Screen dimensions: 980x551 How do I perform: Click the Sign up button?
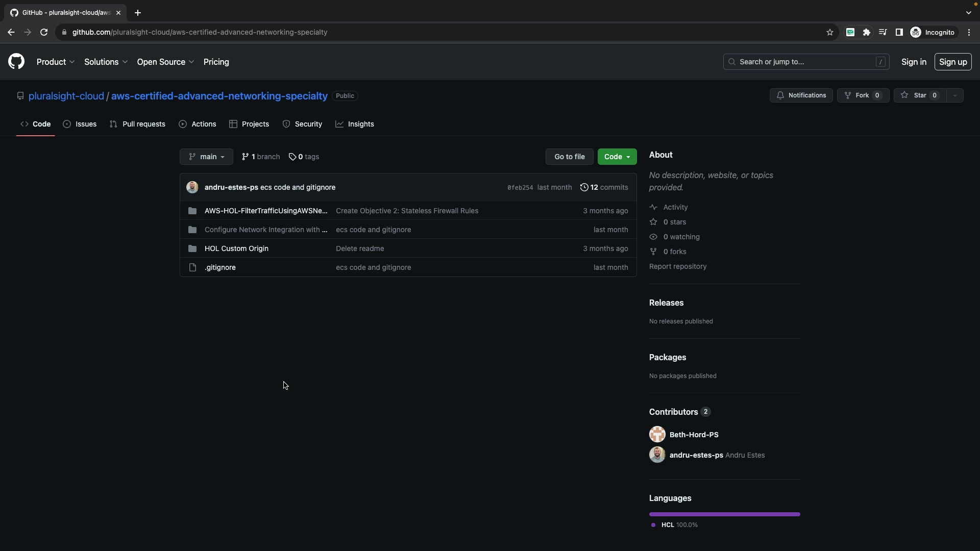point(952,62)
